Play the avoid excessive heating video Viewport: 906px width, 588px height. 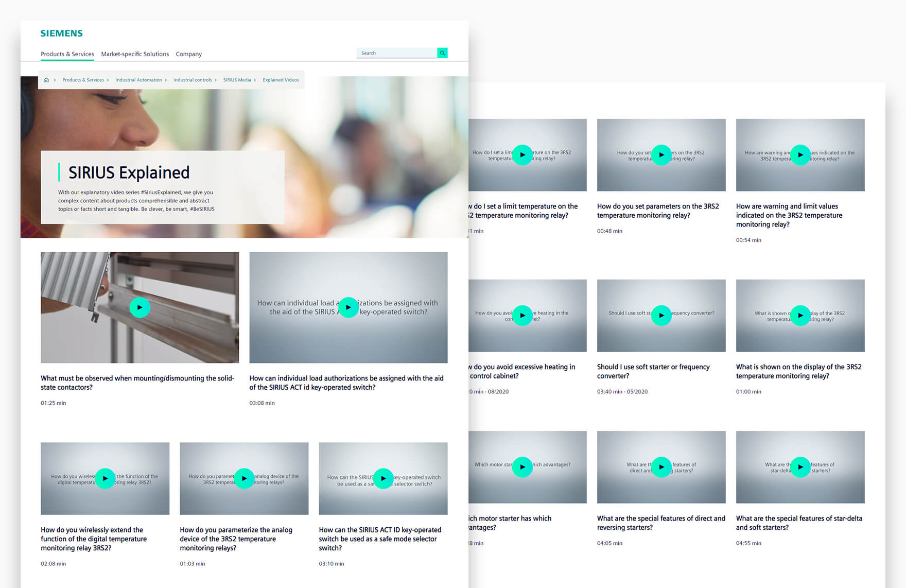click(522, 316)
